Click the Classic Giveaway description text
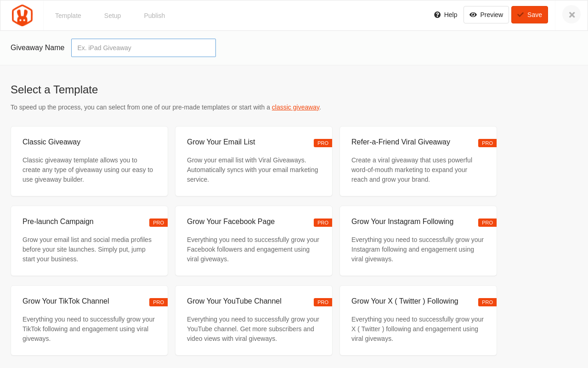This screenshot has height=368, width=588. pos(88,170)
